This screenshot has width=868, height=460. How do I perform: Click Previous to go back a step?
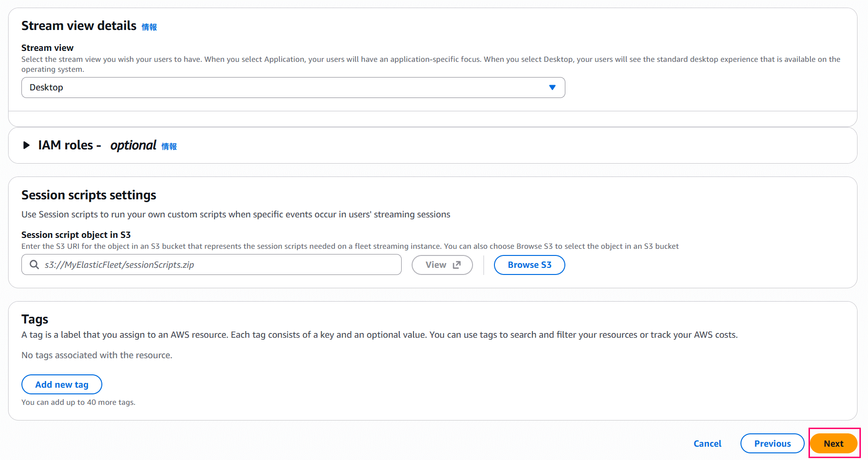click(x=772, y=443)
